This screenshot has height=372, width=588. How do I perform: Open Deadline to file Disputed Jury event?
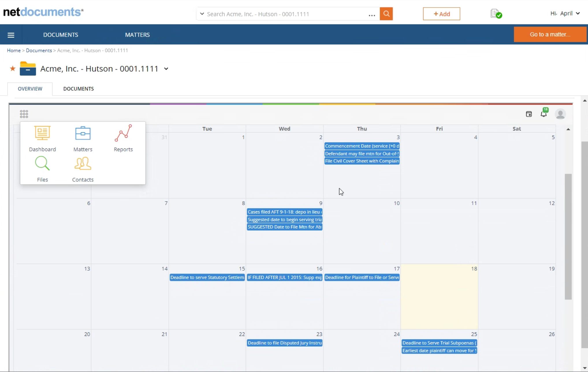point(284,343)
